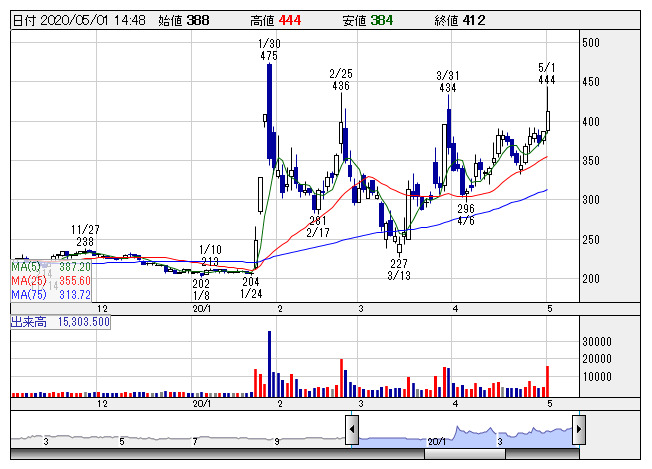
Task: Click the 204 1/24 low label
Action: 251,288
